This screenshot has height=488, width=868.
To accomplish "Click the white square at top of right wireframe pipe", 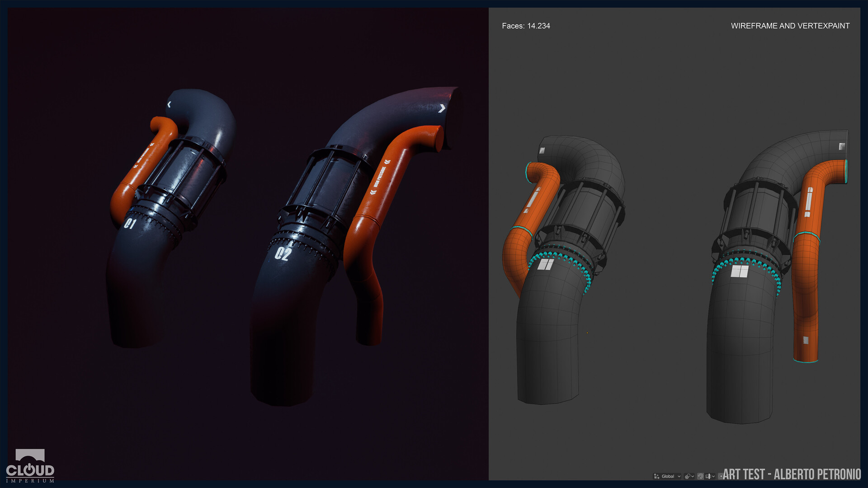I will (x=842, y=146).
